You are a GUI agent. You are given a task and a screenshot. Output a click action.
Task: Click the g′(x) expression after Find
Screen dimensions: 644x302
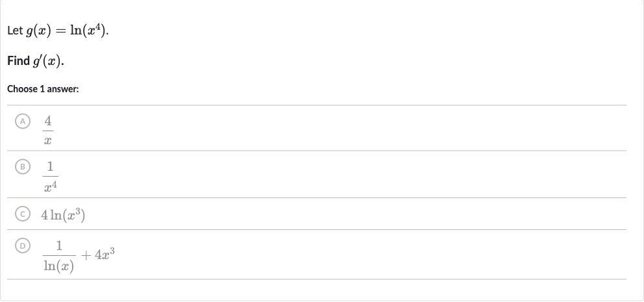(x=47, y=61)
